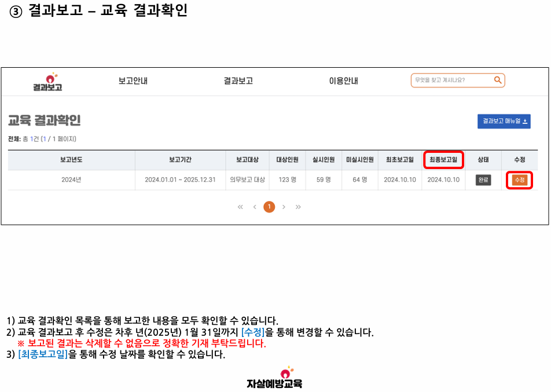
Task: Click the 보고년도 column header
Action: [71, 160]
